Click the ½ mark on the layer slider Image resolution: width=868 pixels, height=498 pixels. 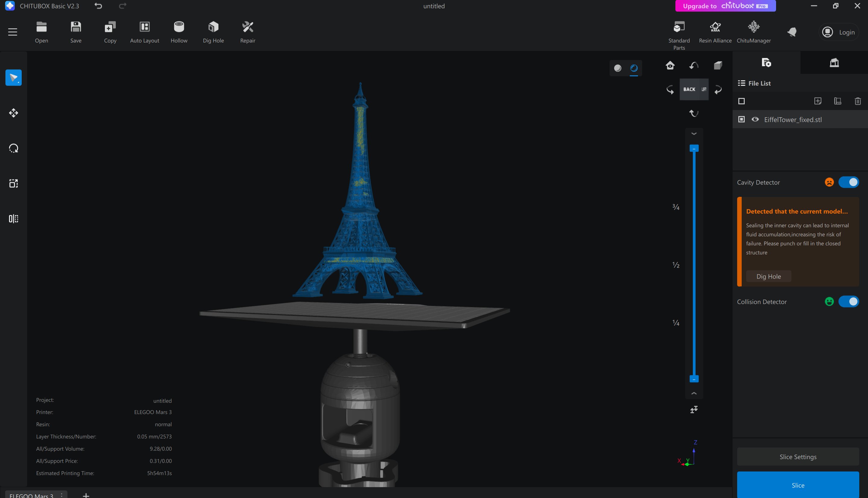click(676, 265)
